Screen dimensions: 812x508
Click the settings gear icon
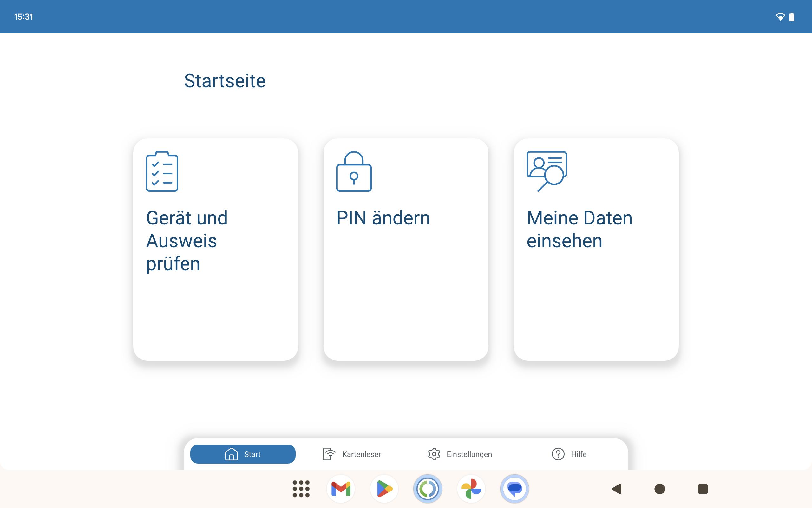tap(434, 454)
